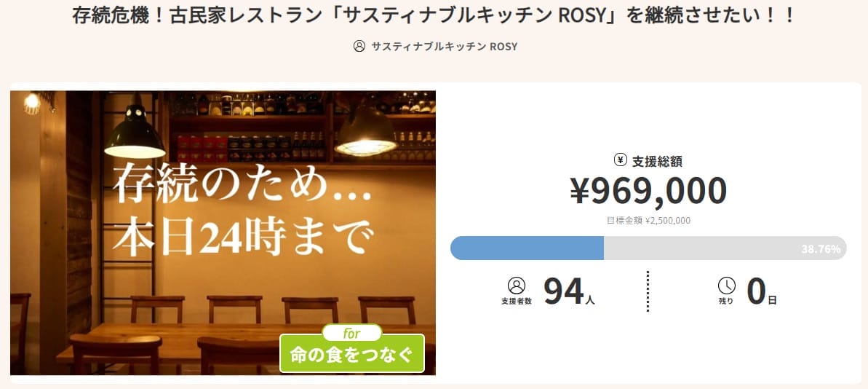Screen dimensions: 868x389
Task: Click the 支援者数 label
Action: click(516, 301)
